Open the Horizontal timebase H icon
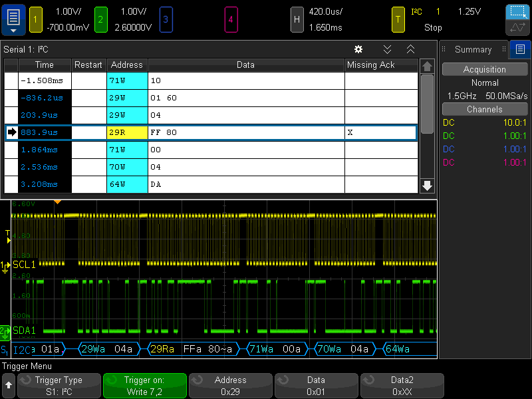The height and width of the screenshot is (399, 532). (x=297, y=19)
